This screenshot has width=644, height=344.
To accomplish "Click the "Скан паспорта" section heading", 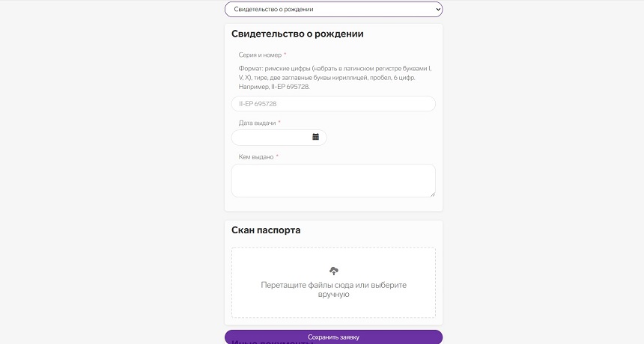I will [266, 230].
